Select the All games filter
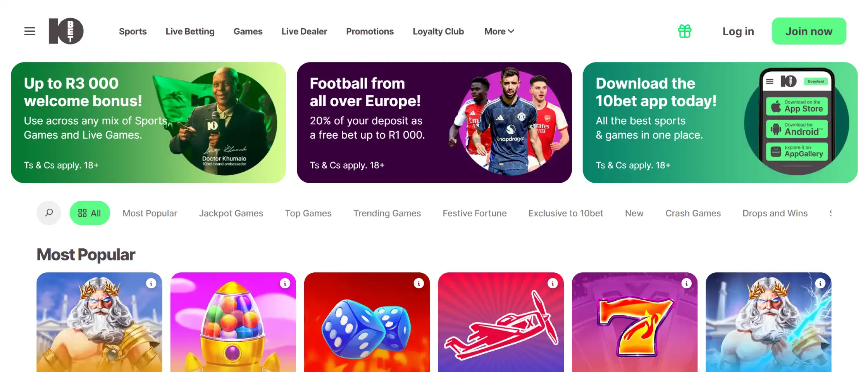Screen dimensions: 868x372 point(90,213)
